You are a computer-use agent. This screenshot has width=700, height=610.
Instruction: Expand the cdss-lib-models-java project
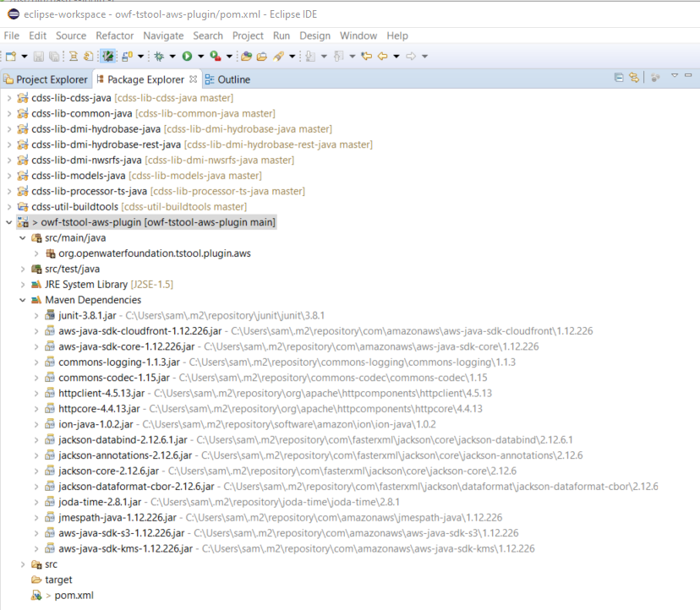pos(9,176)
